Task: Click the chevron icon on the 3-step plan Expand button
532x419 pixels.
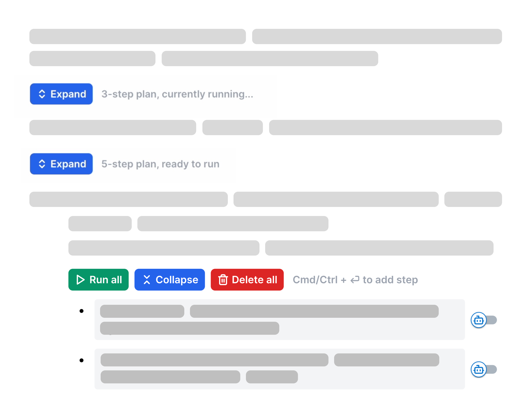Action: tap(42, 94)
